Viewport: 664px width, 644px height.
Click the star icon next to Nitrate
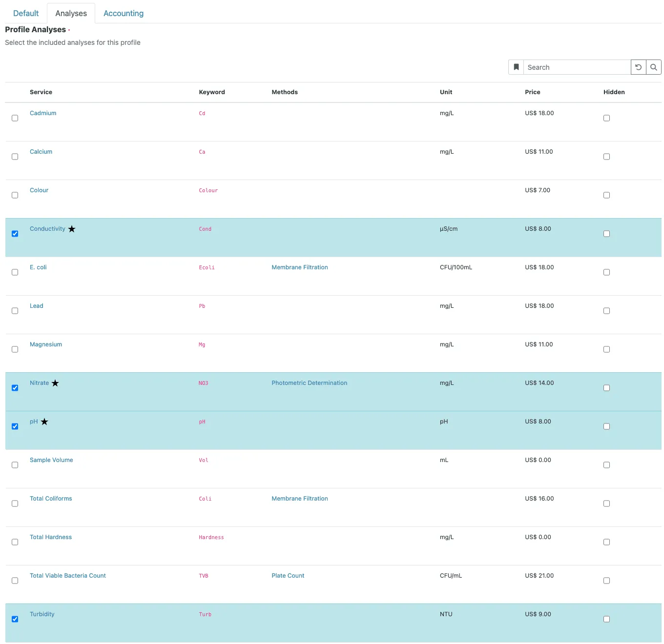[55, 383]
